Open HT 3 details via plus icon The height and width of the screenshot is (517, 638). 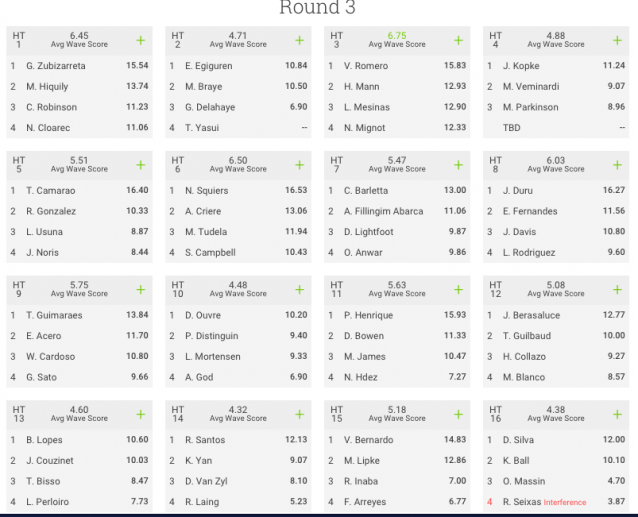pos(458,40)
